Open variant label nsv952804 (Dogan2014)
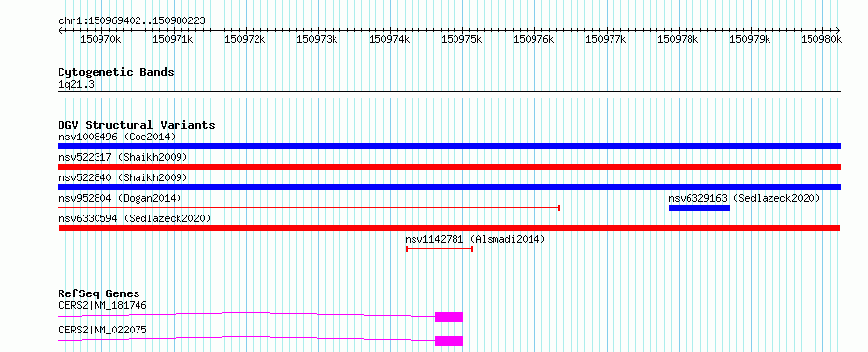 pos(120,198)
